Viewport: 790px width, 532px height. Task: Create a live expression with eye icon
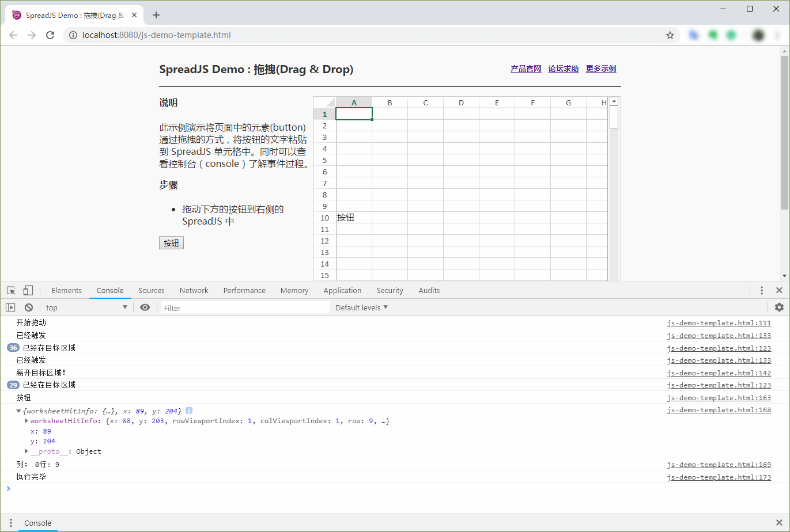click(145, 307)
